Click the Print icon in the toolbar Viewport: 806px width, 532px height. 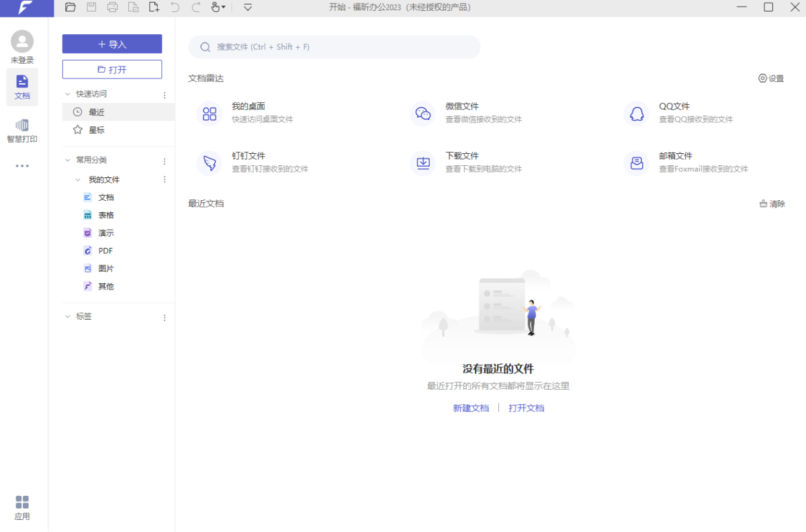click(113, 7)
